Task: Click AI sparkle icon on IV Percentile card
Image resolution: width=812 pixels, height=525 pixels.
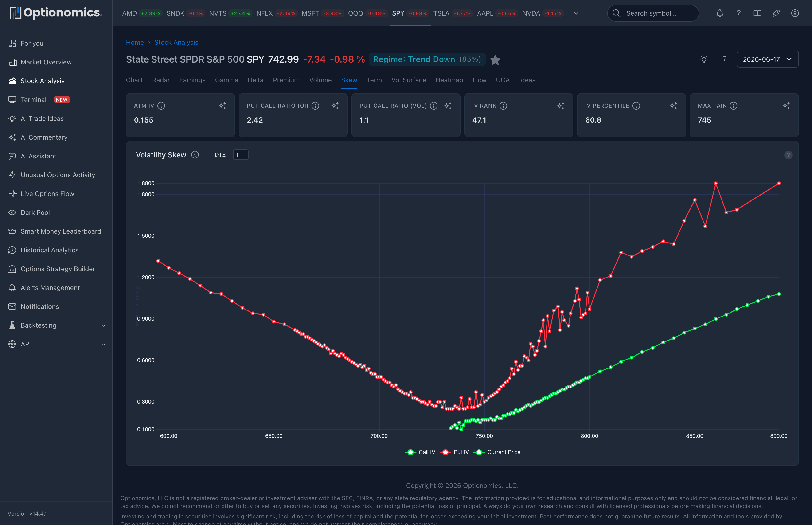Action: tap(673, 106)
